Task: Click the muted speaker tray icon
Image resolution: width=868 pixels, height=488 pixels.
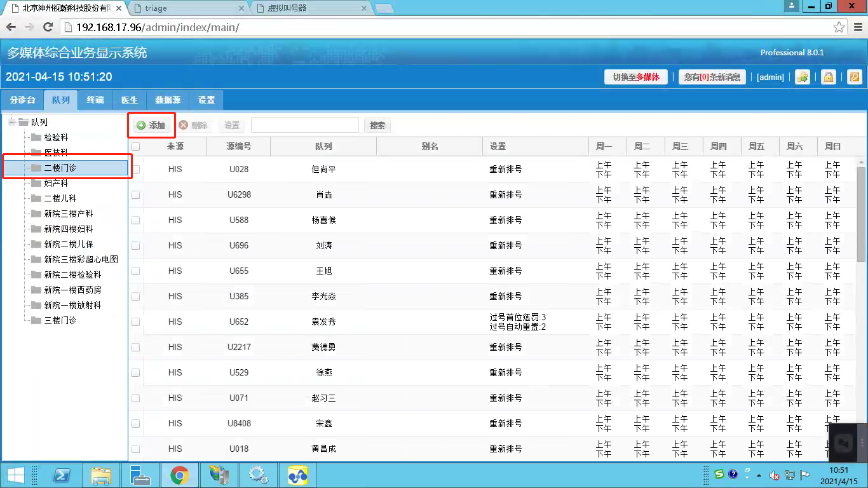Action: click(775, 475)
